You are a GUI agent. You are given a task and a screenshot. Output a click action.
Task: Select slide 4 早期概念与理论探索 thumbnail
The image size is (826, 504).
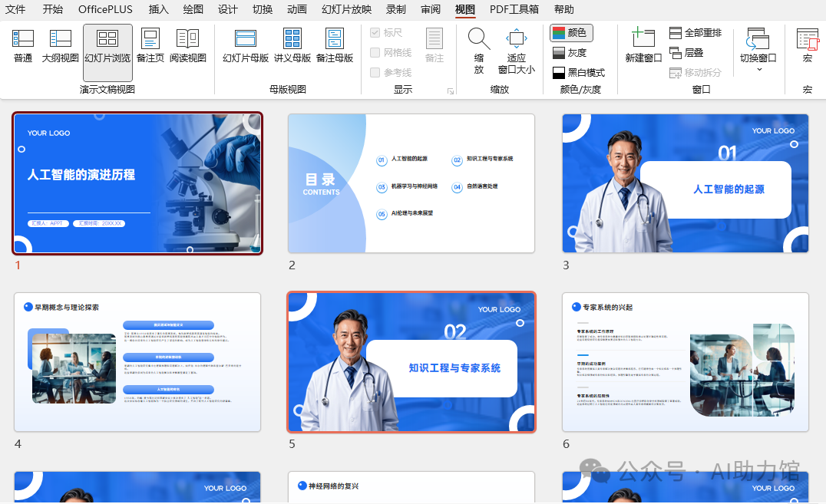point(137,362)
